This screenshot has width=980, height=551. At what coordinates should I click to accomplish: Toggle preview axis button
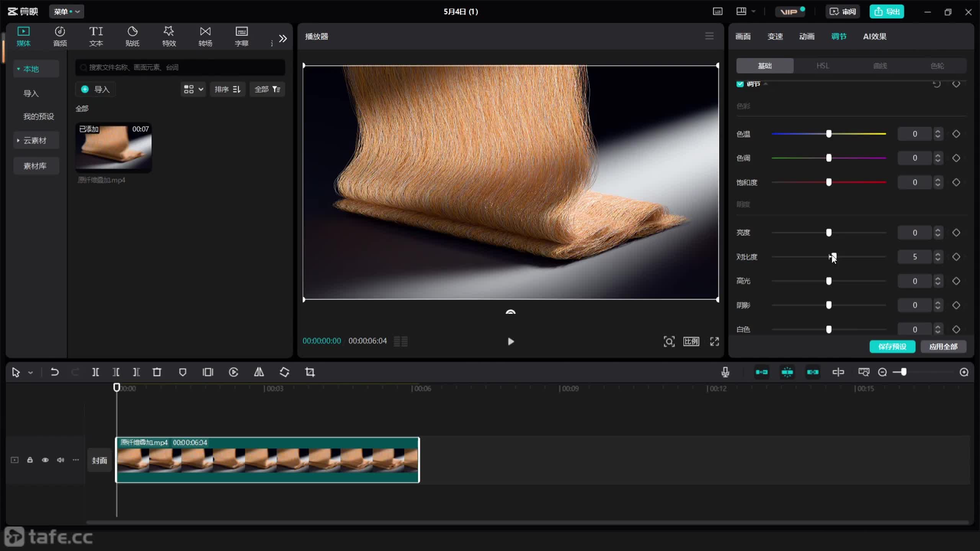[x=838, y=372]
